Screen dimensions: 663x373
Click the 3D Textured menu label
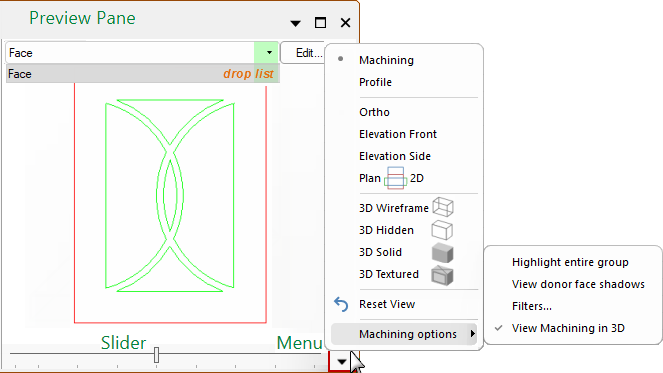coord(389,274)
